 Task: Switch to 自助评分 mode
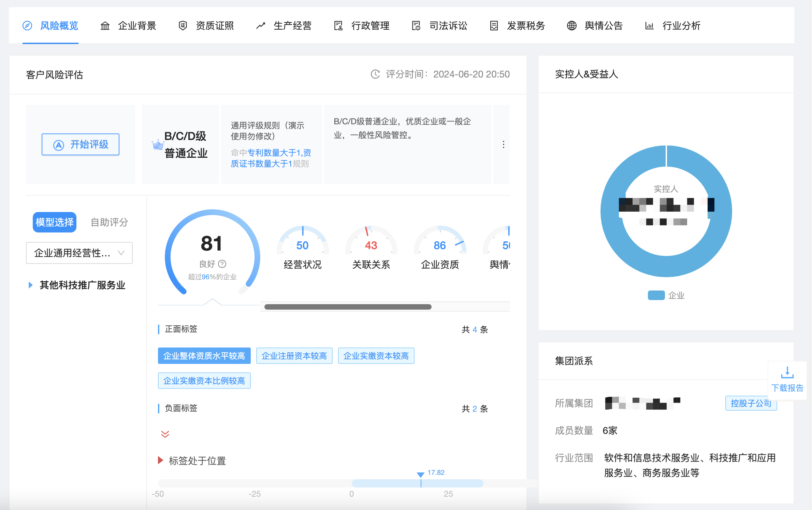click(x=109, y=222)
